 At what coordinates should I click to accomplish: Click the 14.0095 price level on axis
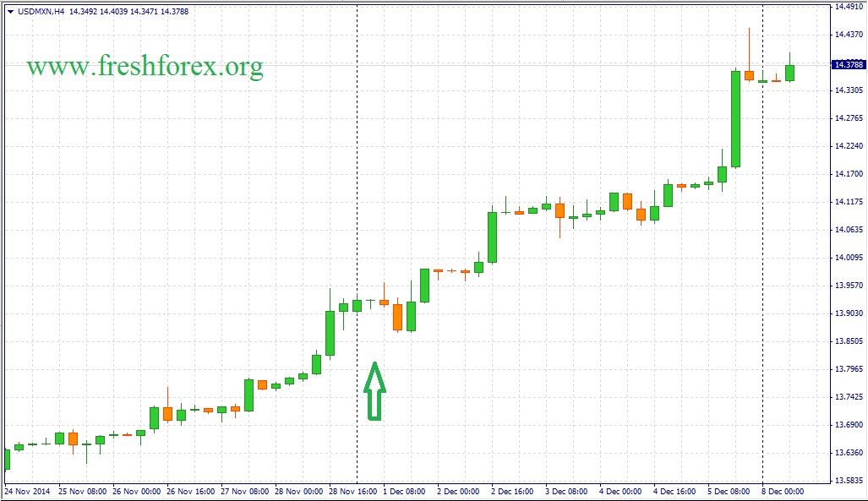(x=848, y=258)
